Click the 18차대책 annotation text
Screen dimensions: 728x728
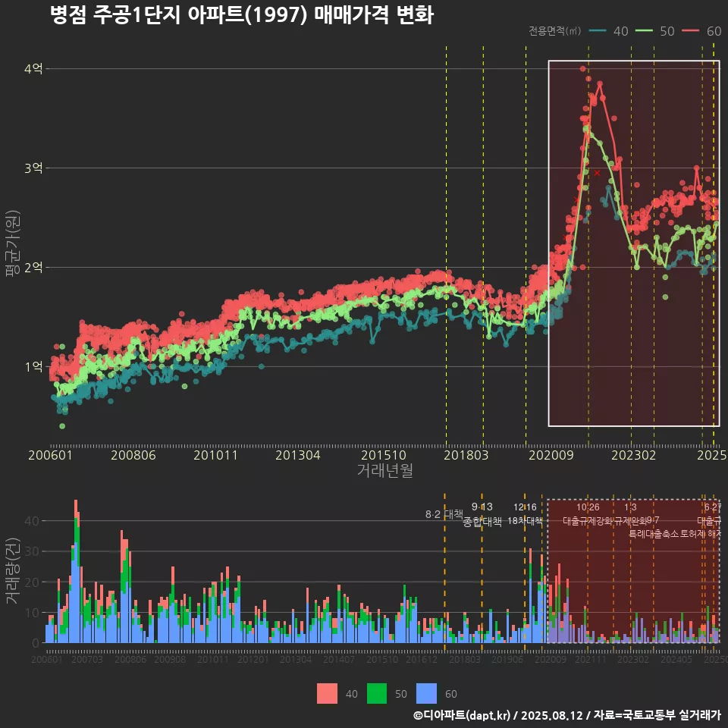click(525, 521)
